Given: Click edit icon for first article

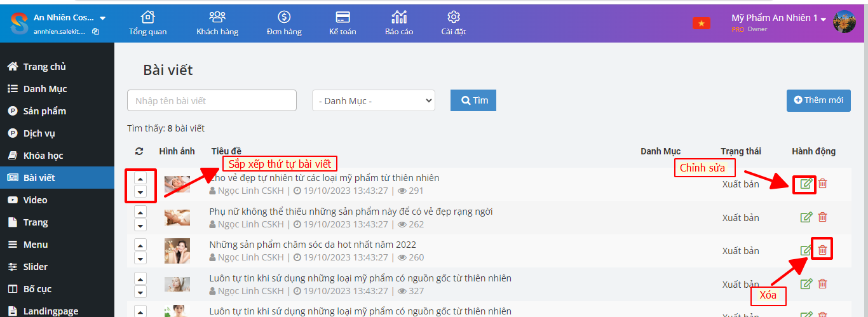Looking at the screenshot, I should (806, 184).
